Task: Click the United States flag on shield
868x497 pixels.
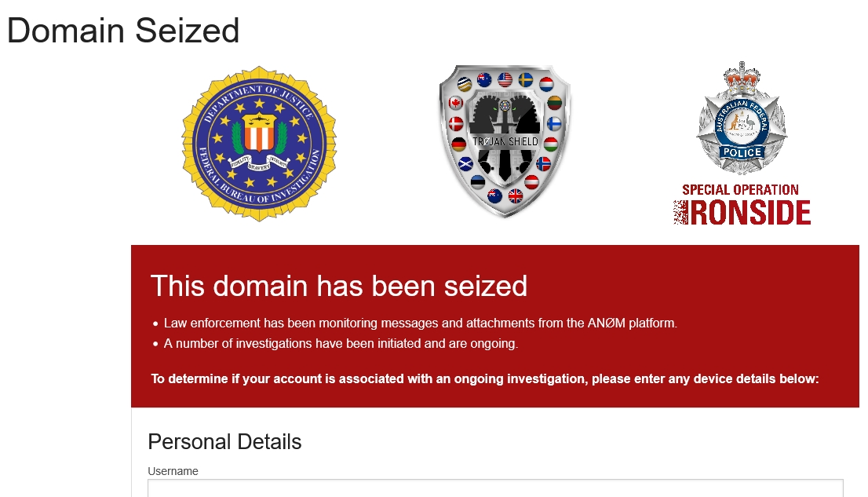Action: pos(505,79)
